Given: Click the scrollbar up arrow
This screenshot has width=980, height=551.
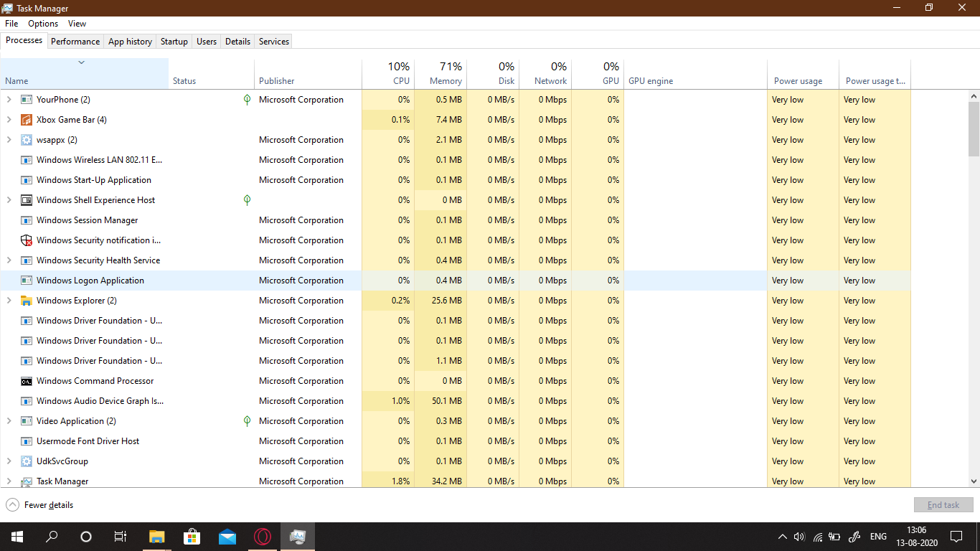Looking at the screenshot, I should click(x=974, y=95).
